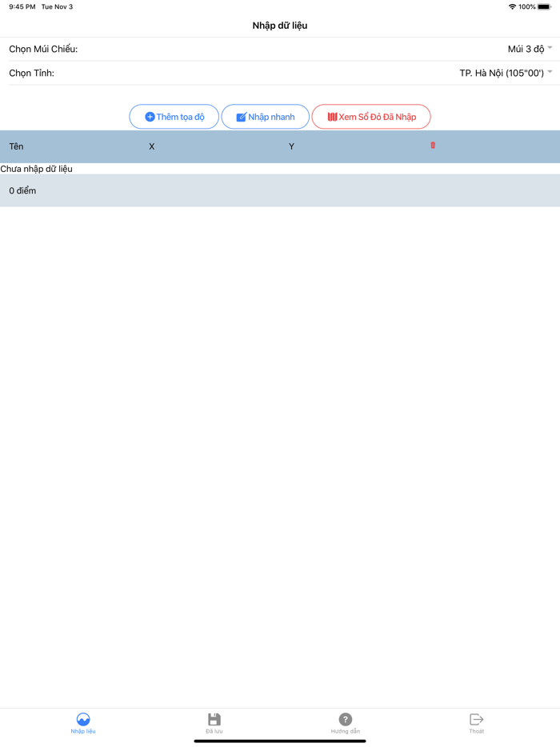The height and width of the screenshot is (747, 560).
Task: Click the 0 điểm count row
Action: tap(280, 190)
